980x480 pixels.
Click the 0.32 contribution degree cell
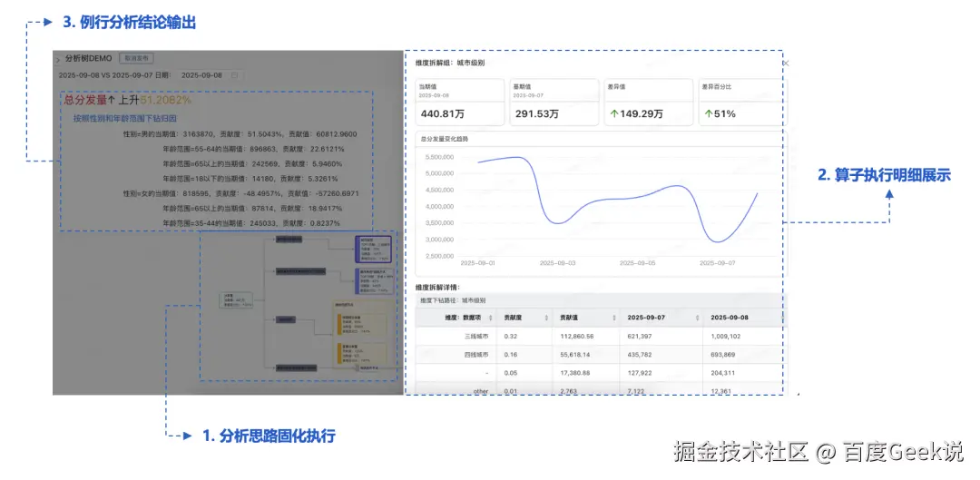pyautogui.click(x=511, y=337)
